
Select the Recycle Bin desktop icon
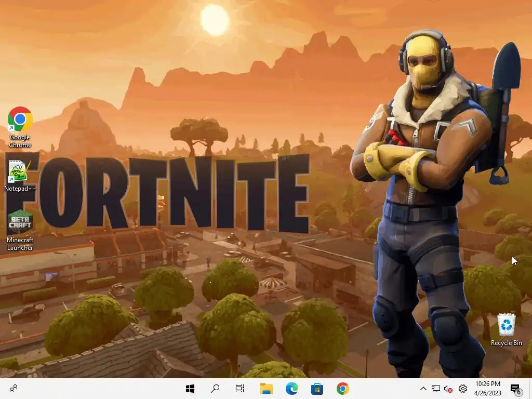coord(506,329)
